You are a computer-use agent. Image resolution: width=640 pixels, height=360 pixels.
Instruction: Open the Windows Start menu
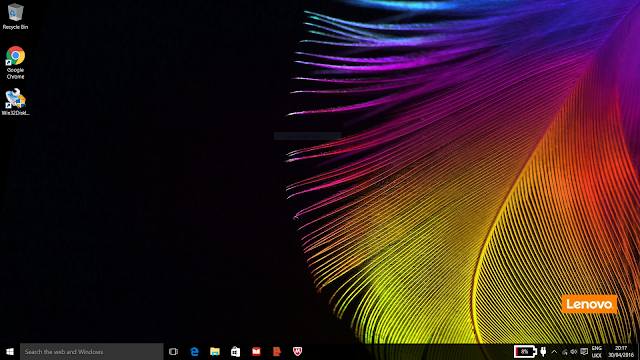[10, 351]
